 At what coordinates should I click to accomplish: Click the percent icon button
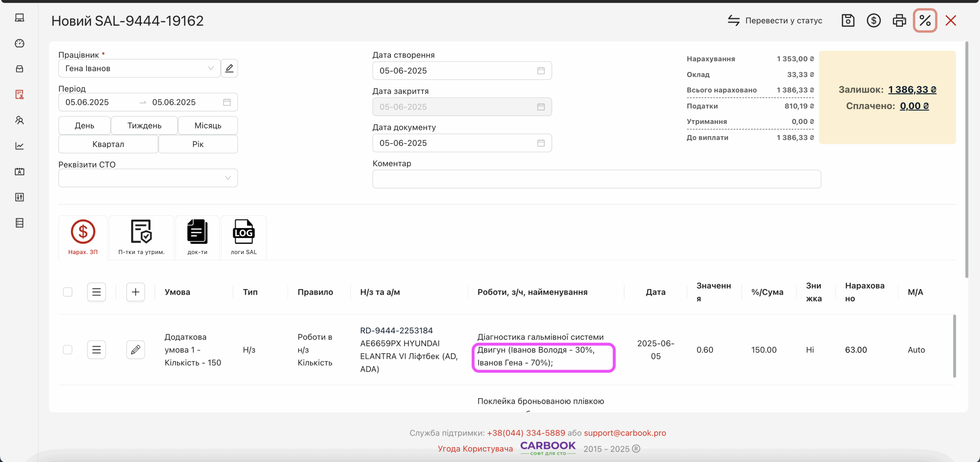[x=925, y=21]
